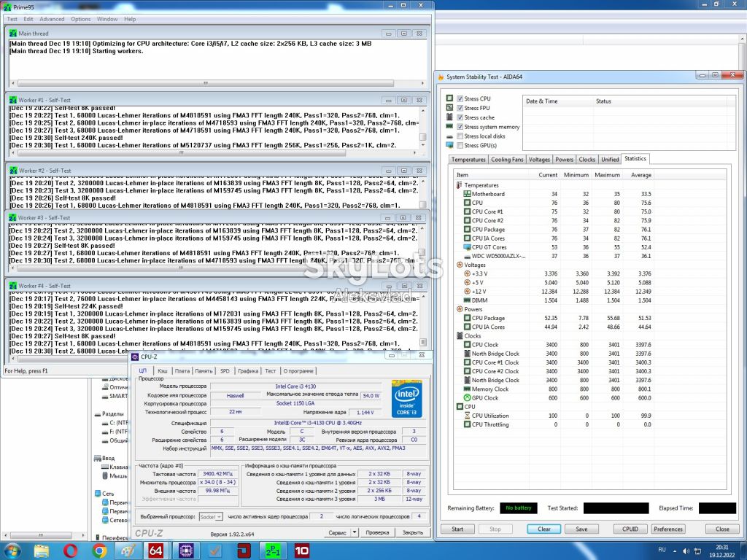Switch to Prime95 taskbar icon
This screenshot has height=560, width=747.
tap(273, 551)
